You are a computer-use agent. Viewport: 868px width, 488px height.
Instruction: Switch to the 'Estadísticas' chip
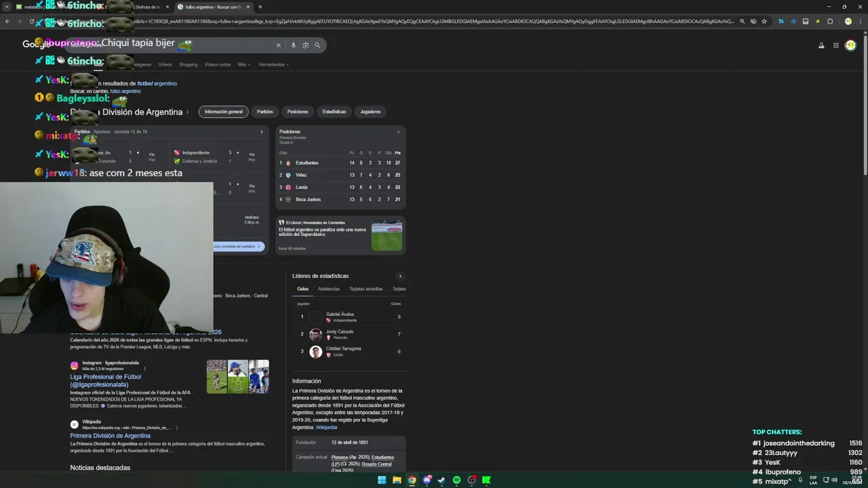click(334, 111)
